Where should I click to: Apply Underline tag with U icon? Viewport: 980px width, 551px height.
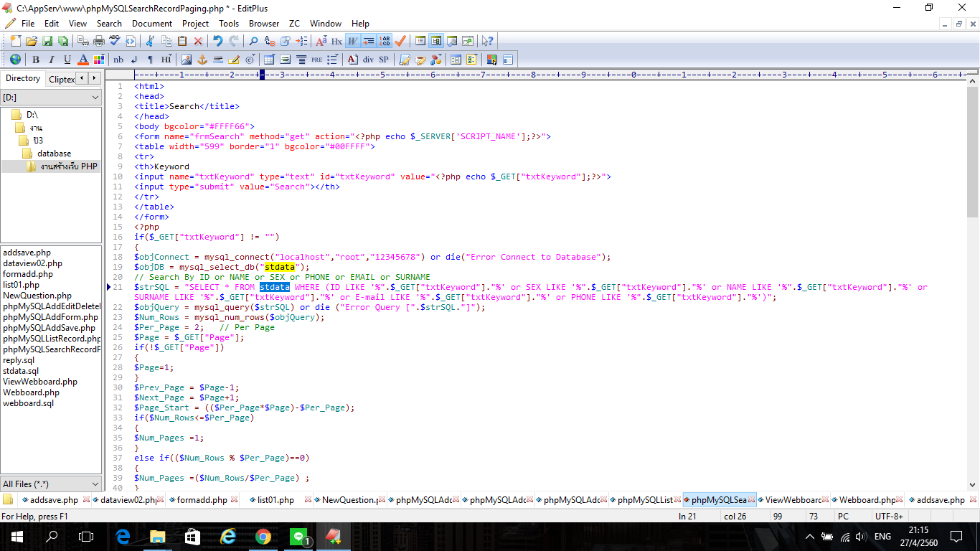pyautogui.click(x=67, y=60)
